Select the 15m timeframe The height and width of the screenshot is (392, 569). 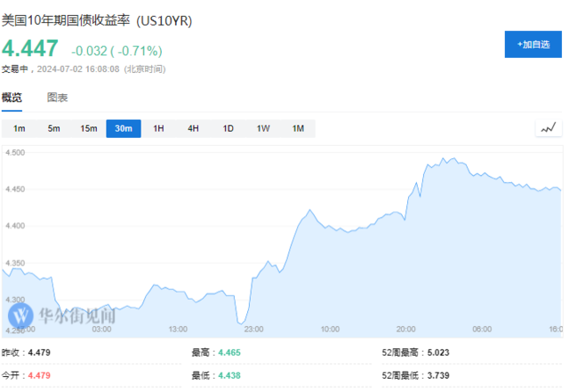[x=89, y=129]
